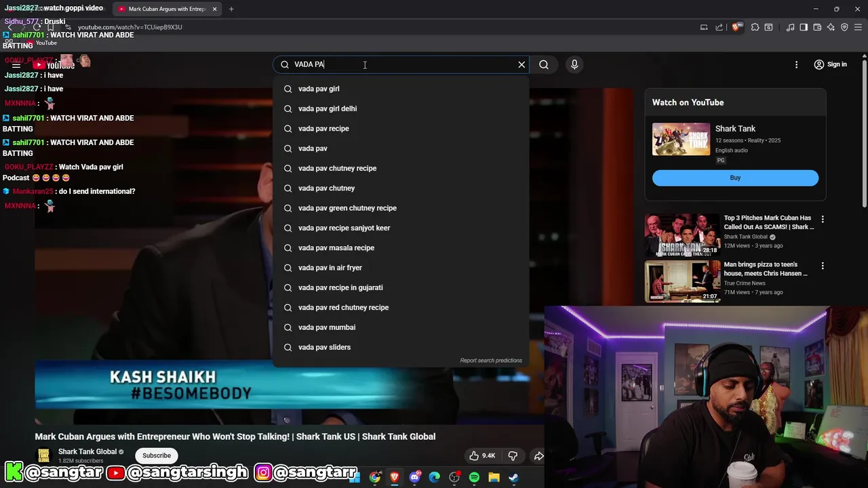The height and width of the screenshot is (488, 868).
Task: Open Brave VPN shield icon
Action: pyautogui.click(x=844, y=27)
